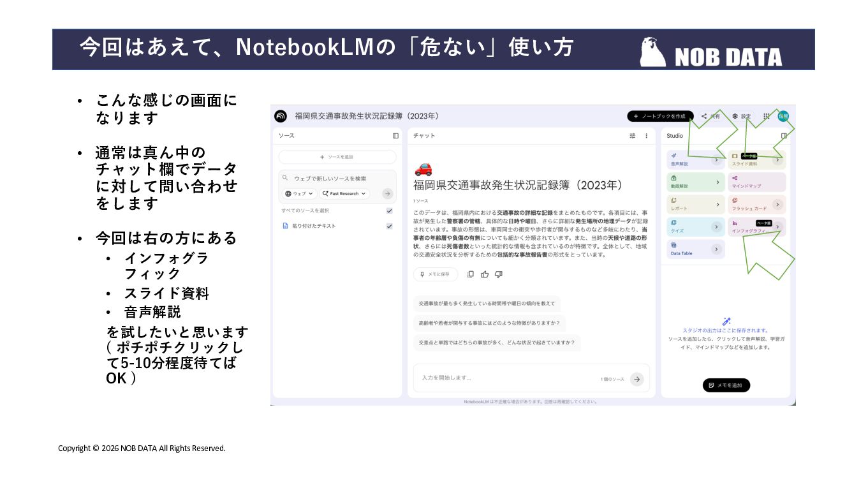This screenshot has height=488, width=868.
Task: Click レポート tile in Studio
Action: point(695,204)
